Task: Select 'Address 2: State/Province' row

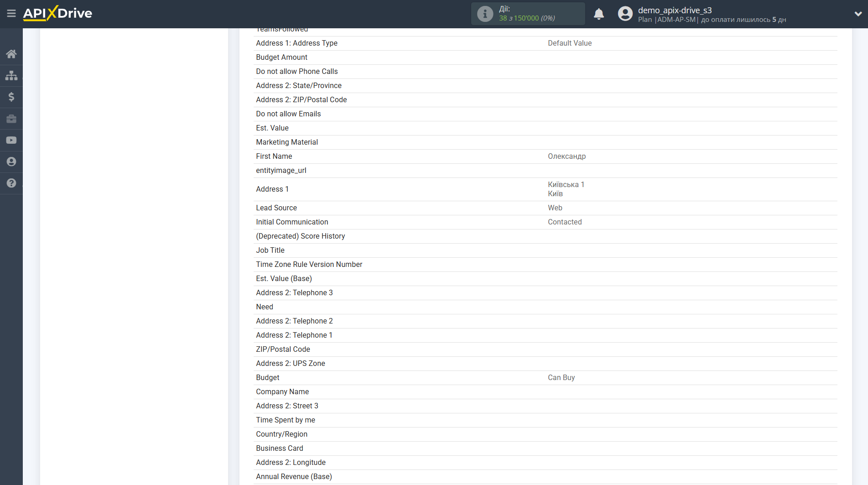Action: (546, 86)
